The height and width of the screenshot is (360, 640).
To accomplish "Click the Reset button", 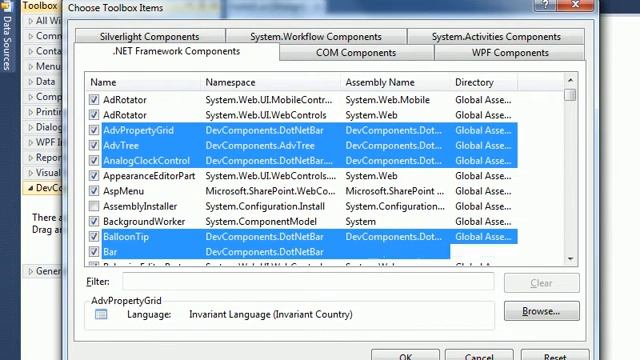I will [555, 356].
